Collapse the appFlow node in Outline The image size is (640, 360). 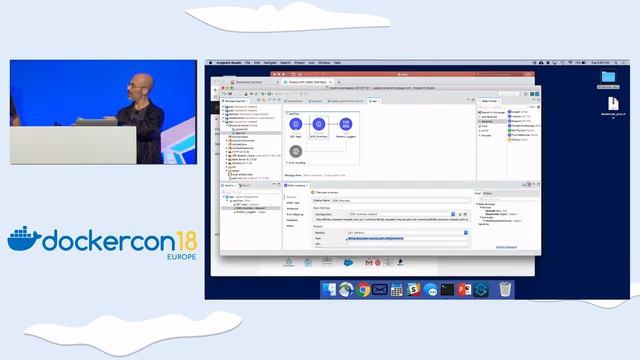coord(228,200)
